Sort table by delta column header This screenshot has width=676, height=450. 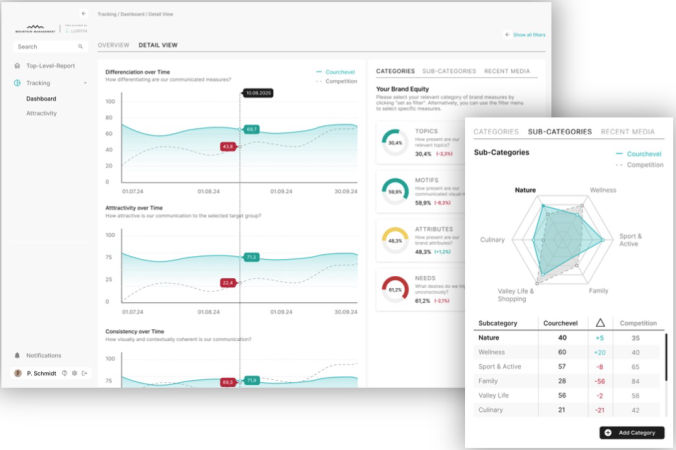[x=599, y=324]
